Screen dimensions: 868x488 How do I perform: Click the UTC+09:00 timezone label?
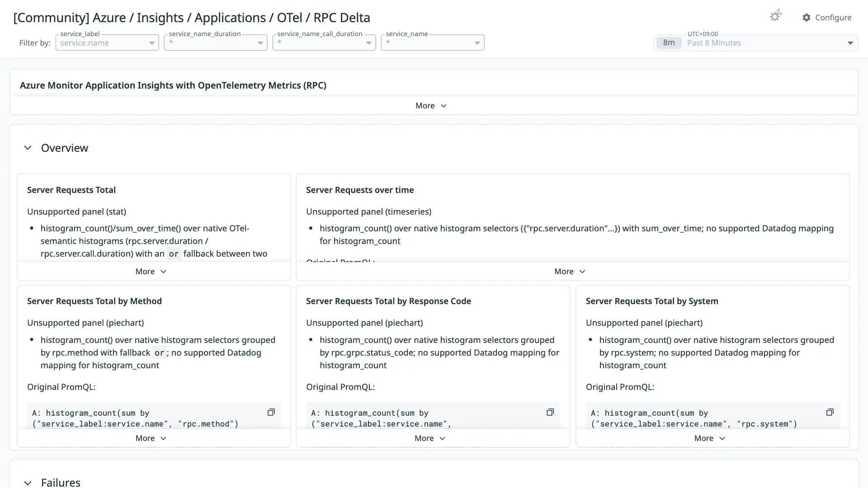point(703,34)
